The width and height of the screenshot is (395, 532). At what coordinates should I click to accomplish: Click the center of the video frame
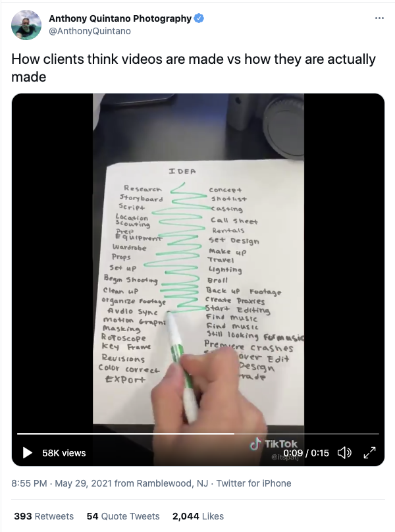coord(198,280)
